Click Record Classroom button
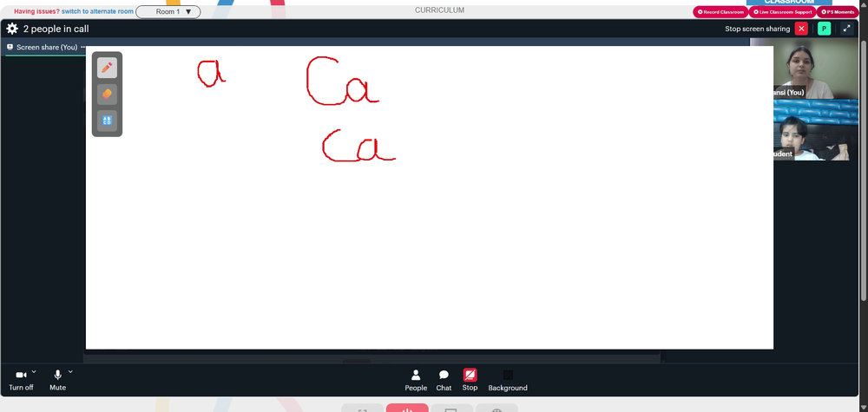868x412 pixels. click(720, 11)
